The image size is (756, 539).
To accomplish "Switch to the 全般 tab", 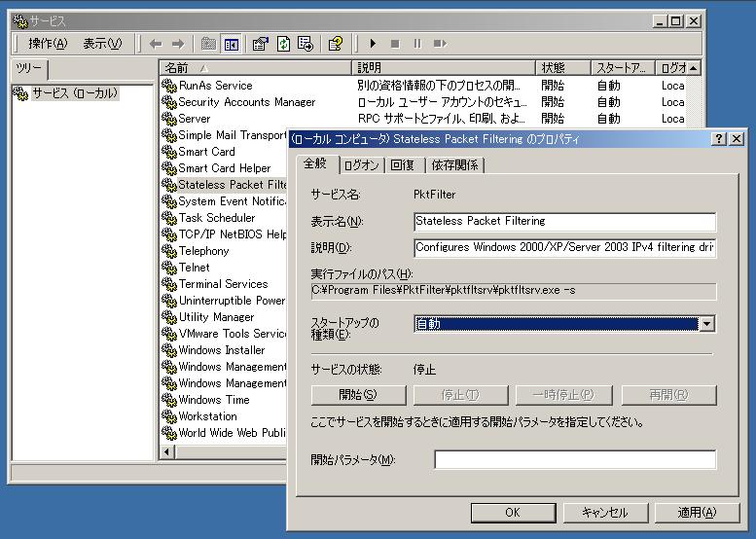I will click(x=316, y=163).
